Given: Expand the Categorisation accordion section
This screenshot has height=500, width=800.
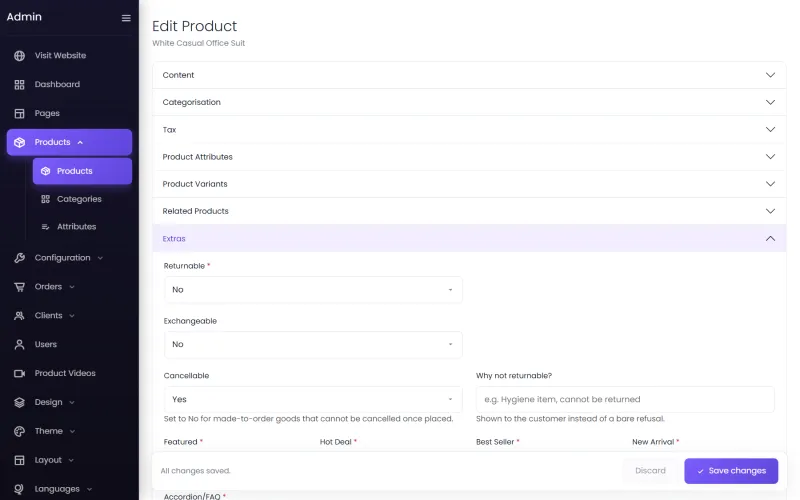Looking at the screenshot, I should [x=469, y=102].
